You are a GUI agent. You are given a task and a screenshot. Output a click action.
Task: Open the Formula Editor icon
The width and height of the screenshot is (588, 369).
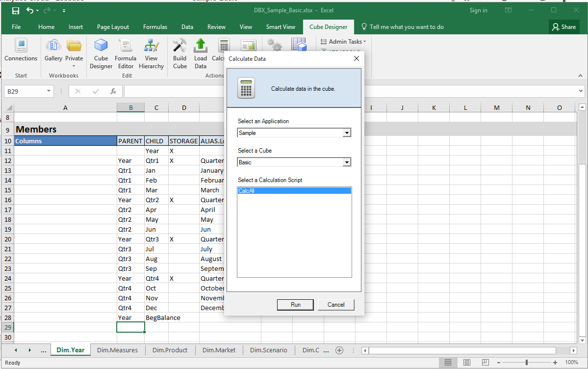click(x=126, y=46)
